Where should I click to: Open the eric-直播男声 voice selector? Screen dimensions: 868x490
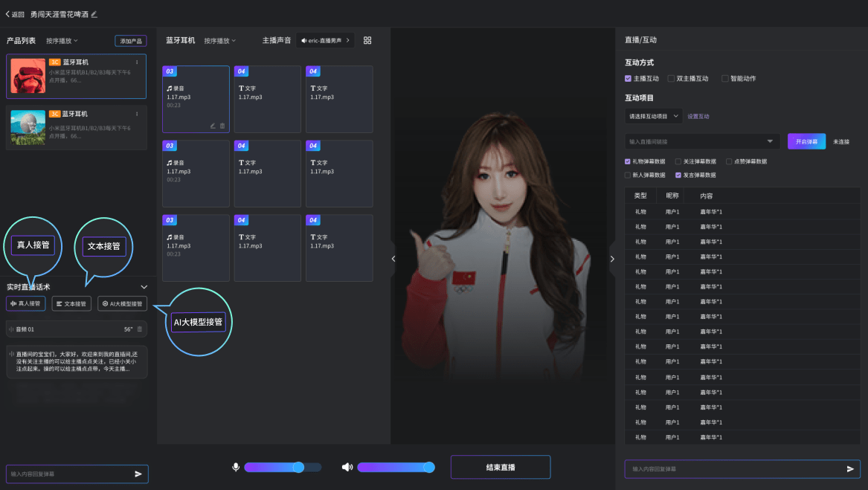(325, 40)
